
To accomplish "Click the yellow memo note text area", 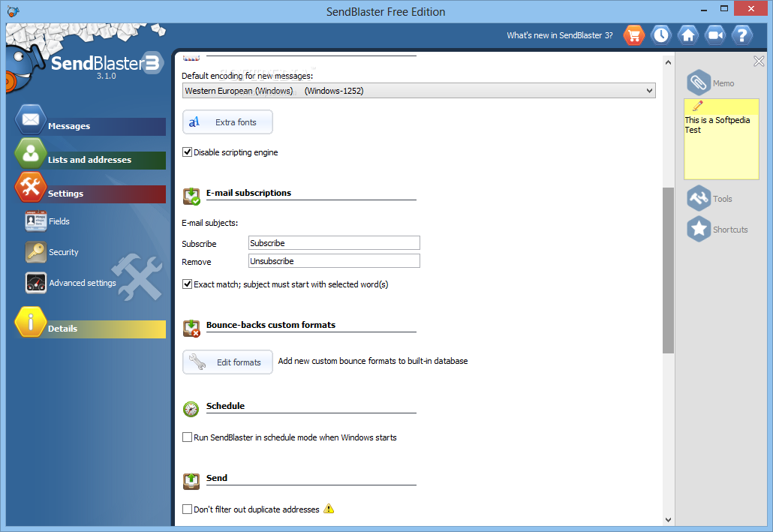I will [x=721, y=147].
